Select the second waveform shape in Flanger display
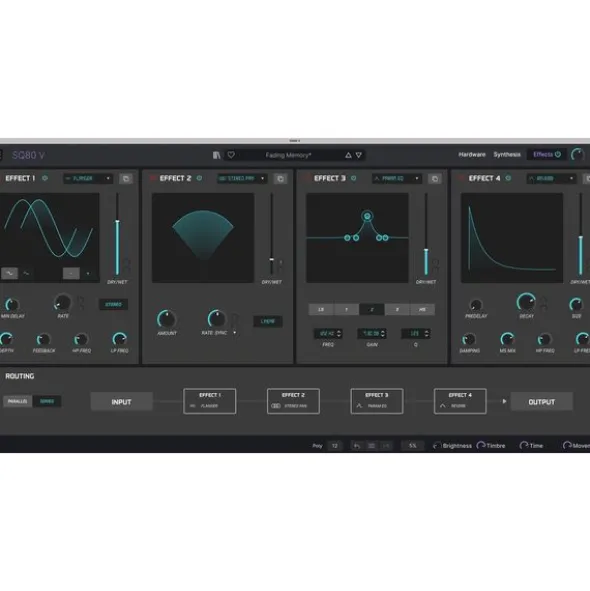 pos(26,273)
